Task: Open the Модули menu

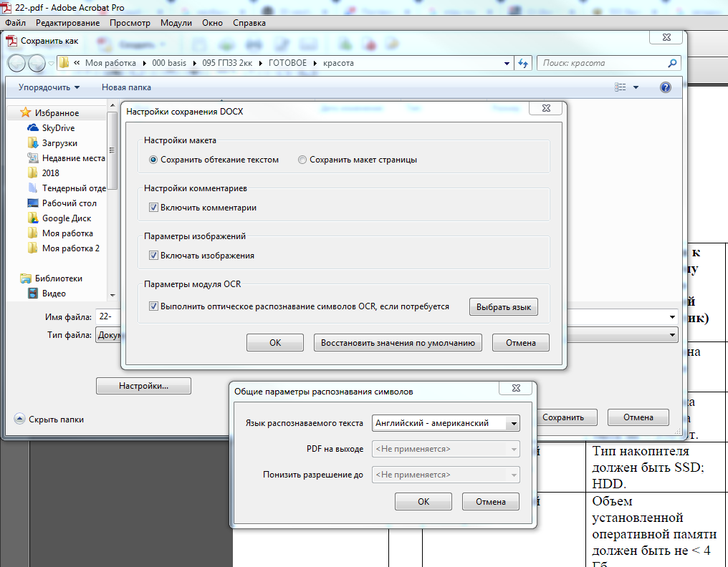Action: (x=176, y=23)
